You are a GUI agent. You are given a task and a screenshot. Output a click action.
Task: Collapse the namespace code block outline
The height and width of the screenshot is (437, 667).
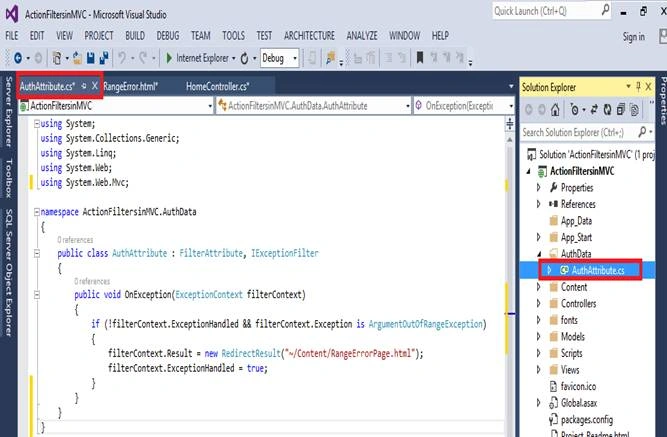(37, 211)
